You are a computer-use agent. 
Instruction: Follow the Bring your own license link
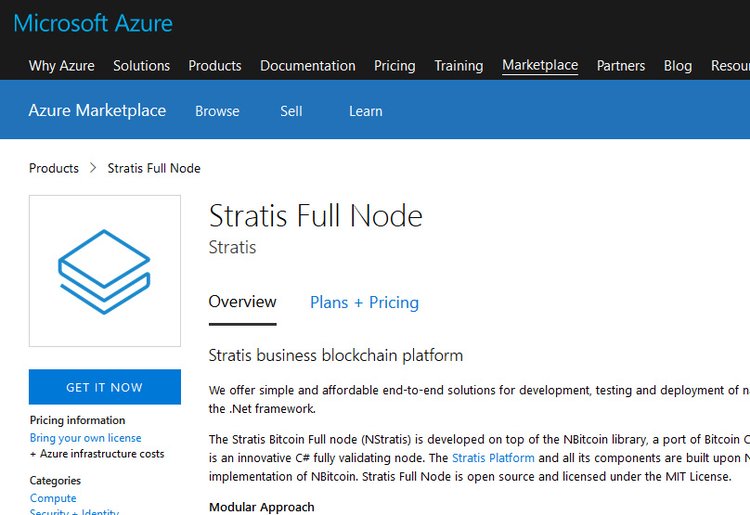click(x=86, y=438)
